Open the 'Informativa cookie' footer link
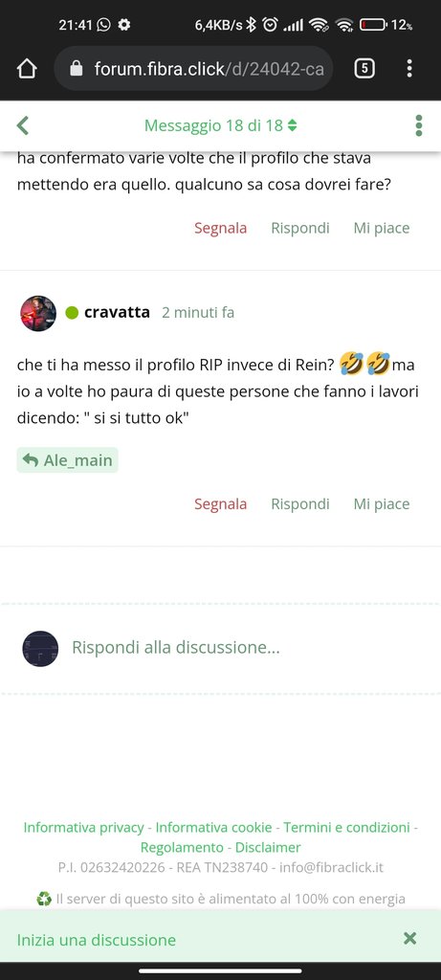 pos(213,828)
